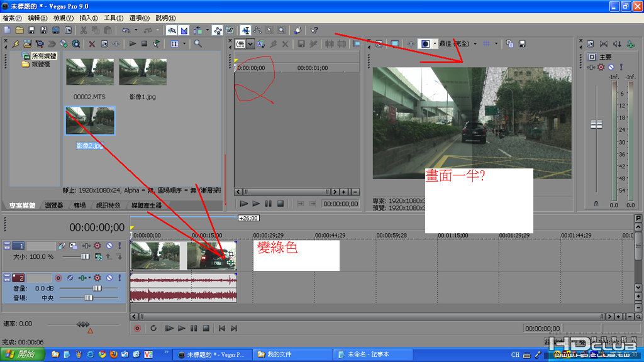
Task: Remove selected media with red X icon
Action: click(x=92, y=44)
